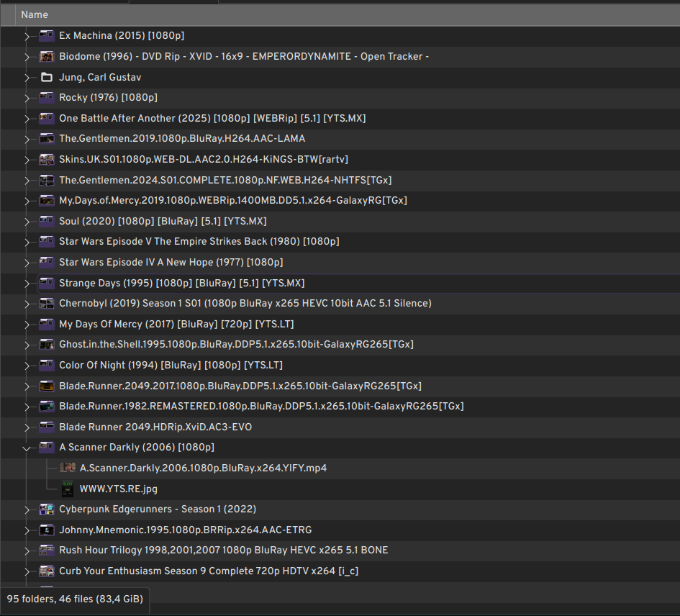Select The.Gentlemen.2024.S01.COMPLETE row text
The height and width of the screenshot is (616, 680).
point(225,180)
